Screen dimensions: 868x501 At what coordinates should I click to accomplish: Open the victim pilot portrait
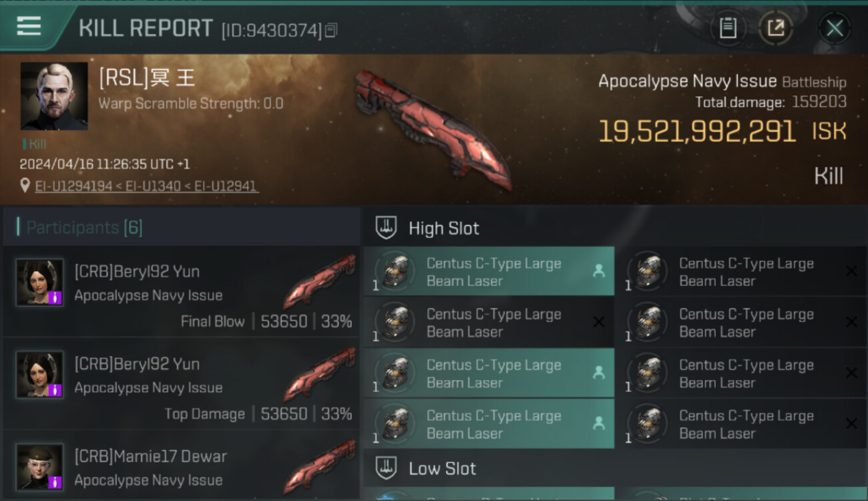point(54,96)
